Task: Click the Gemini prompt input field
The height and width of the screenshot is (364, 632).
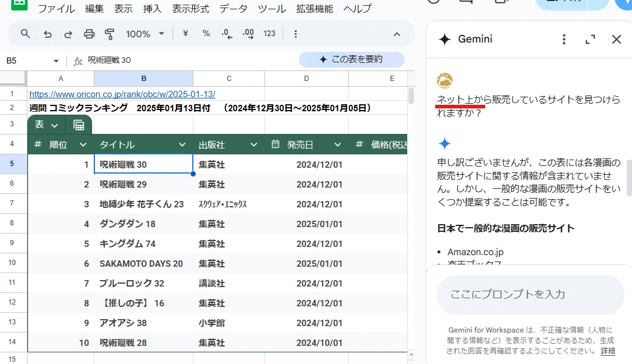Action: (531, 295)
